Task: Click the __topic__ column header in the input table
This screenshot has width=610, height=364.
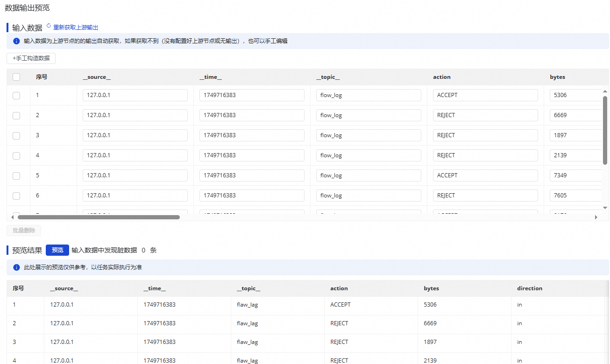Action: 328,77
